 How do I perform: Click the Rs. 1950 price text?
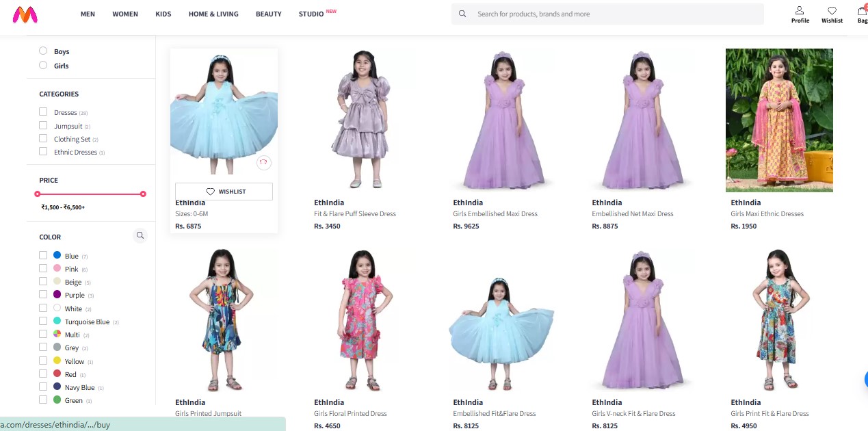(x=744, y=226)
